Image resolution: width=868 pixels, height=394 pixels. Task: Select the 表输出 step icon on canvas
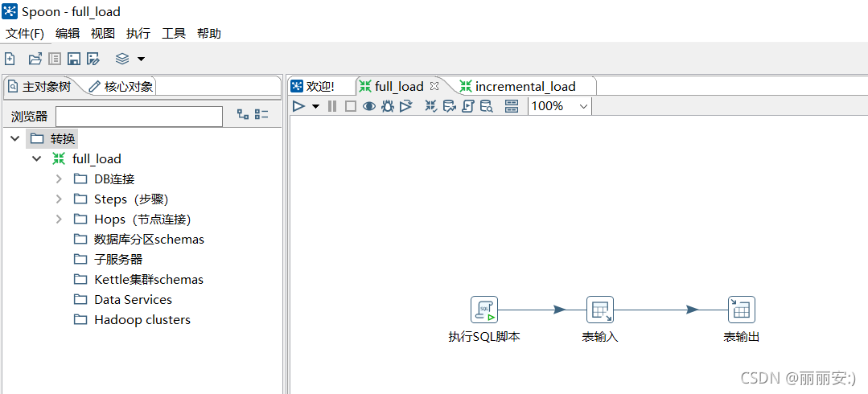pyautogui.click(x=741, y=310)
